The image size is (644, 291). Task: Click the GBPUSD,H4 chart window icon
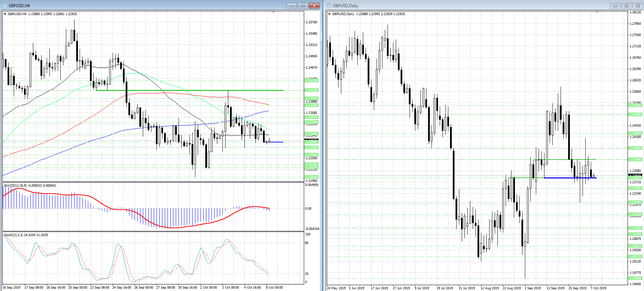tap(4, 5)
